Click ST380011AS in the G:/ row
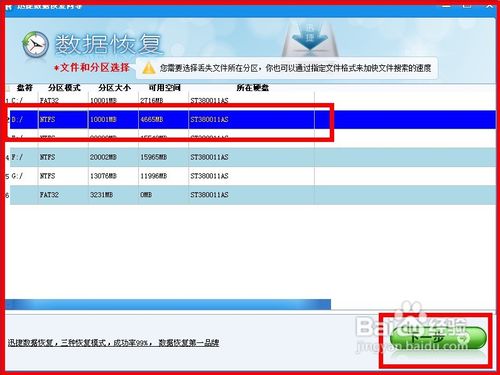The height and width of the screenshot is (375, 500). tap(209, 176)
